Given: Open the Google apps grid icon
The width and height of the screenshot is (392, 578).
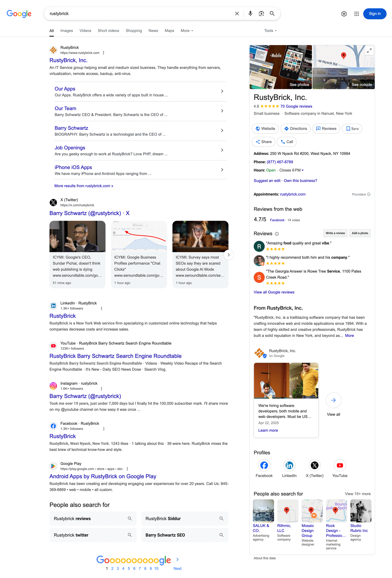Looking at the screenshot, I should point(356,14).
